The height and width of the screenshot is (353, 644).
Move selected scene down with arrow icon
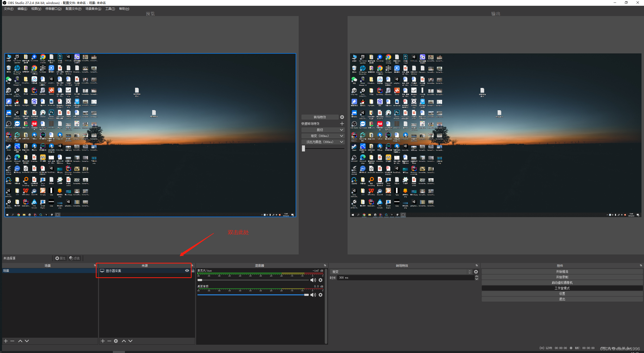[x=27, y=341]
